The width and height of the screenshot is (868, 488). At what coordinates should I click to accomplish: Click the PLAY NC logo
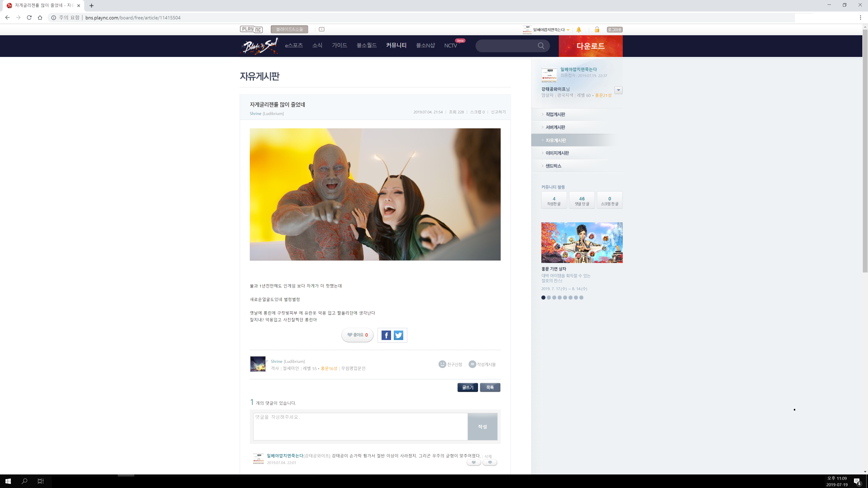click(x=251, y=29)
